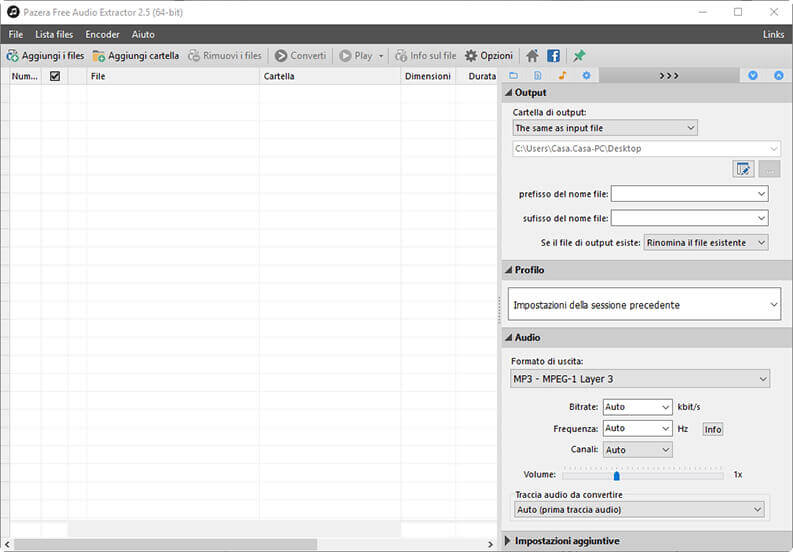Image resolution: width=793 pixels, height=552 pixels.
Task: Open the Impostazioni della sessione precedente profile dropdown
Action: [x=644, y=305]
